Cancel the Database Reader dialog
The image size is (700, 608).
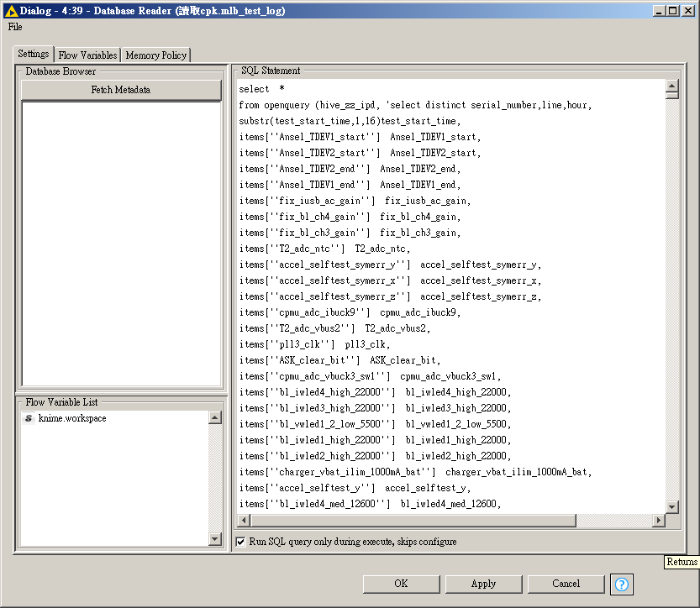(566, 584)
